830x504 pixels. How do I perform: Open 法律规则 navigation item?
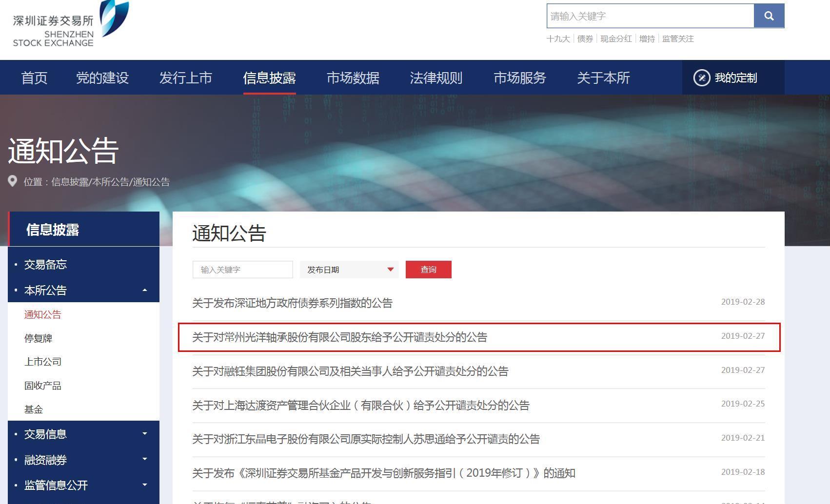click(436, 78)
